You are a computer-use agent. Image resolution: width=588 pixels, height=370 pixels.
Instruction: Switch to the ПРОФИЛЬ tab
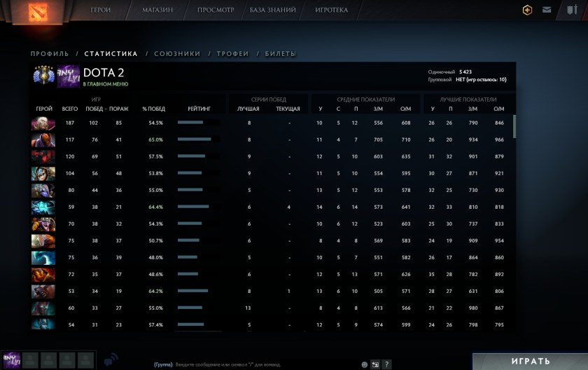pos(50,54)
